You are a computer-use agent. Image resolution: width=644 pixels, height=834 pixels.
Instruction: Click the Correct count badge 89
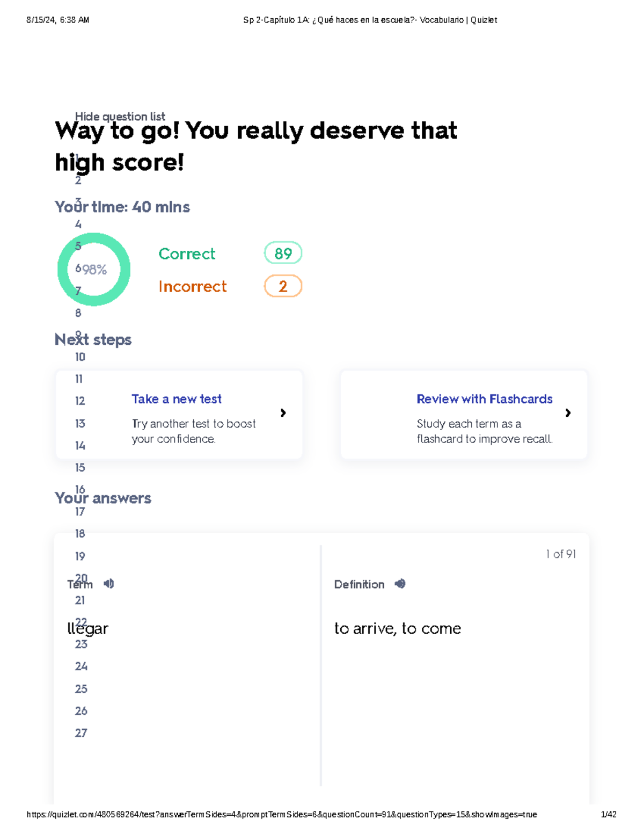[x=283, y=253]
